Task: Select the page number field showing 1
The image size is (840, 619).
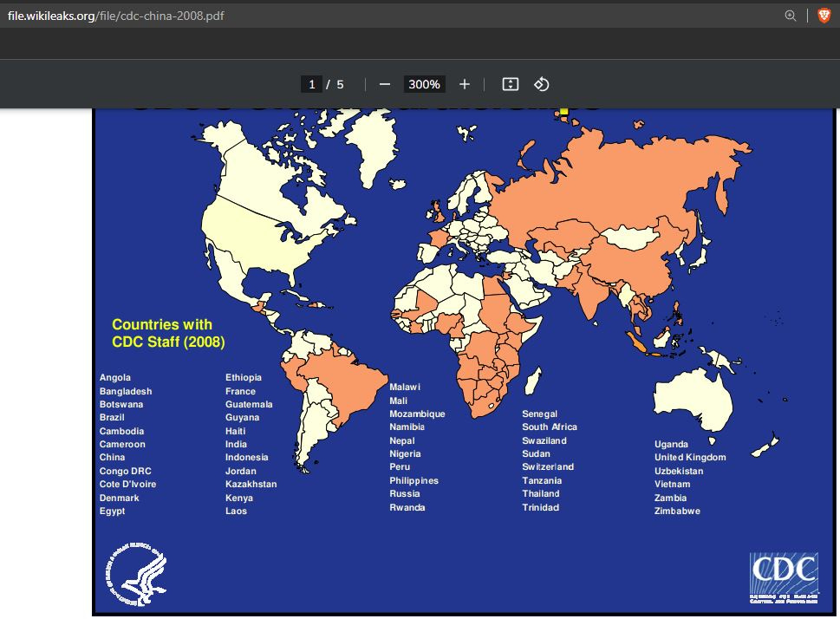Action: pyautogui.click(x=312, y=84)
